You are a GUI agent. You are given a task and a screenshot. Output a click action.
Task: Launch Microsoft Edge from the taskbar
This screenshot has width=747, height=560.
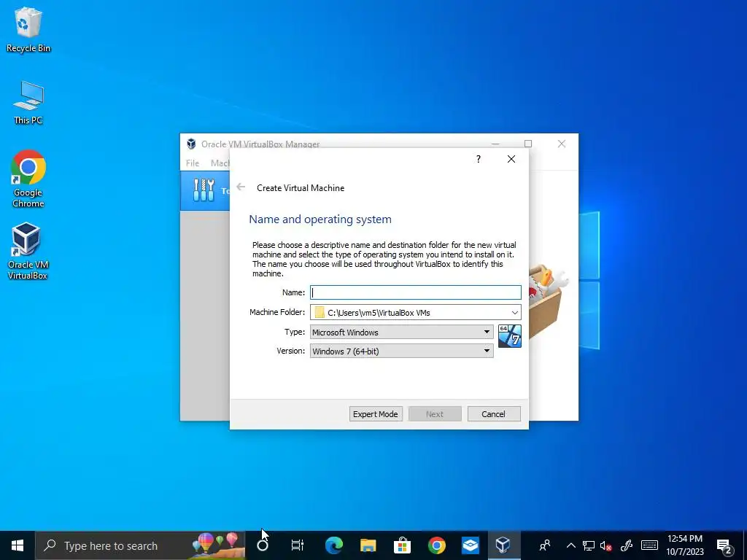click(x=333, y=545)
